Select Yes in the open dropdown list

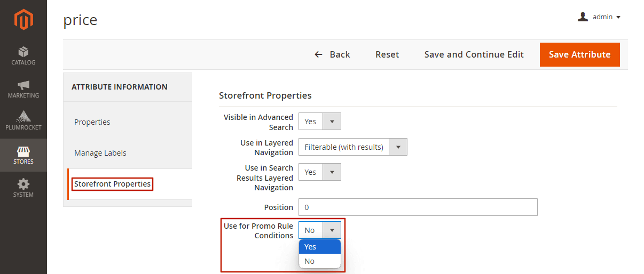tap(319, 247)
